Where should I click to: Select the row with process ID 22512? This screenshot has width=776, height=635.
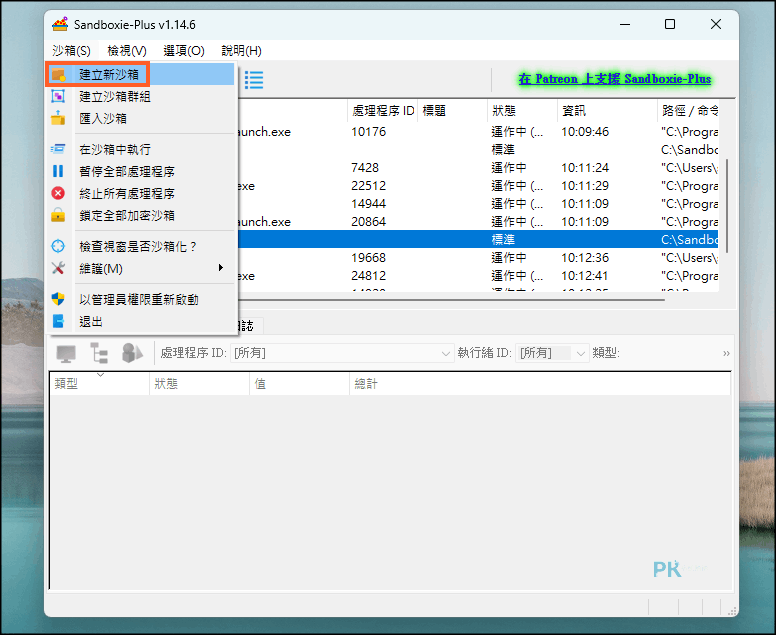(478, 186)
